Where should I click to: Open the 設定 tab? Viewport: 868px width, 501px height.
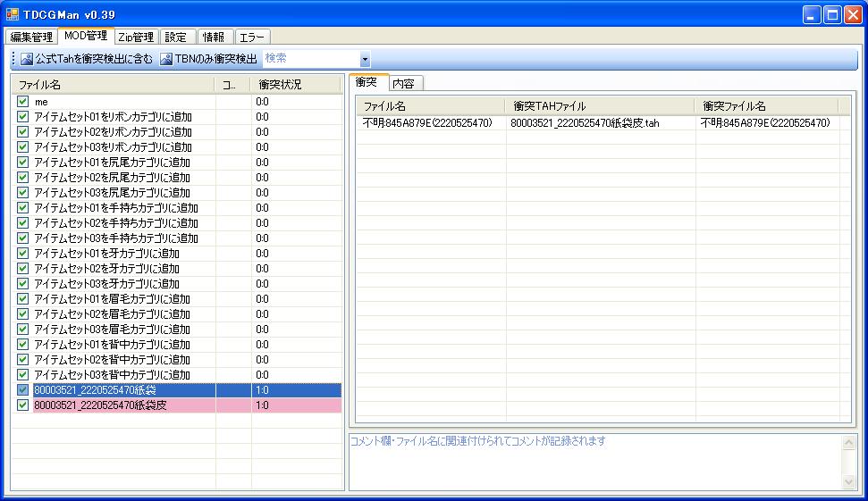176,37
